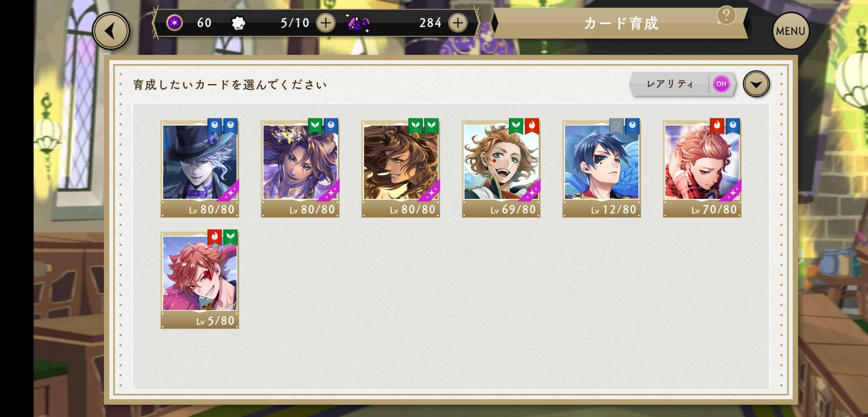Tap the カード育成 title banner

point(620,23)
